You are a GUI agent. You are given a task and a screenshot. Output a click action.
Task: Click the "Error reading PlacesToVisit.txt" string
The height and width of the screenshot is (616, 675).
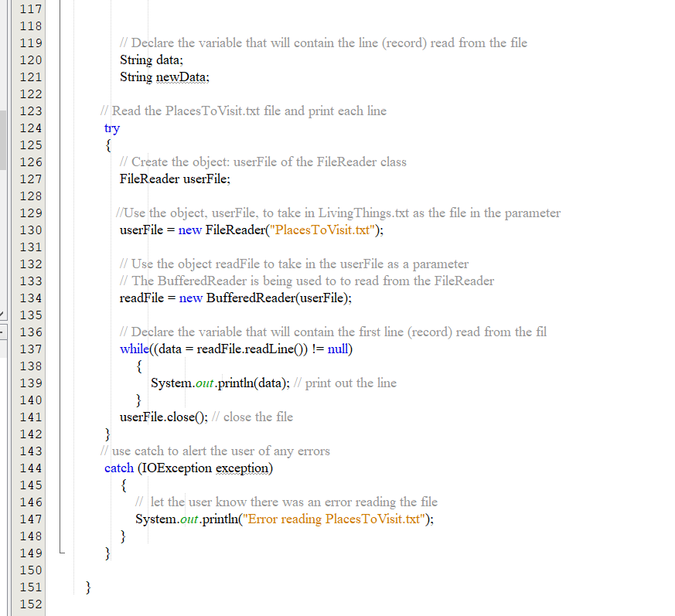pos(334,519)
